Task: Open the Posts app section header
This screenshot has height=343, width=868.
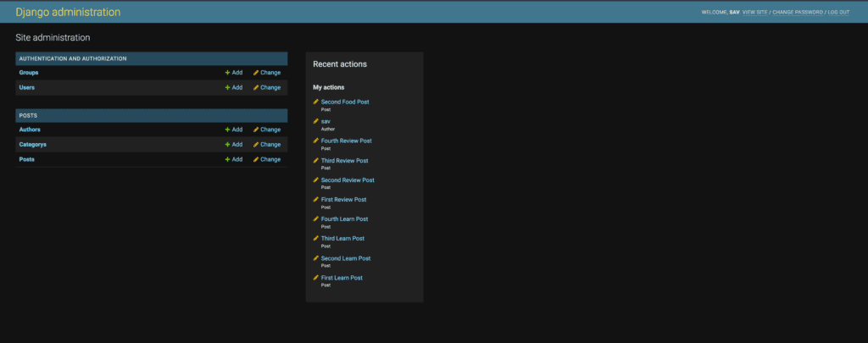Action: click(28, 115)
